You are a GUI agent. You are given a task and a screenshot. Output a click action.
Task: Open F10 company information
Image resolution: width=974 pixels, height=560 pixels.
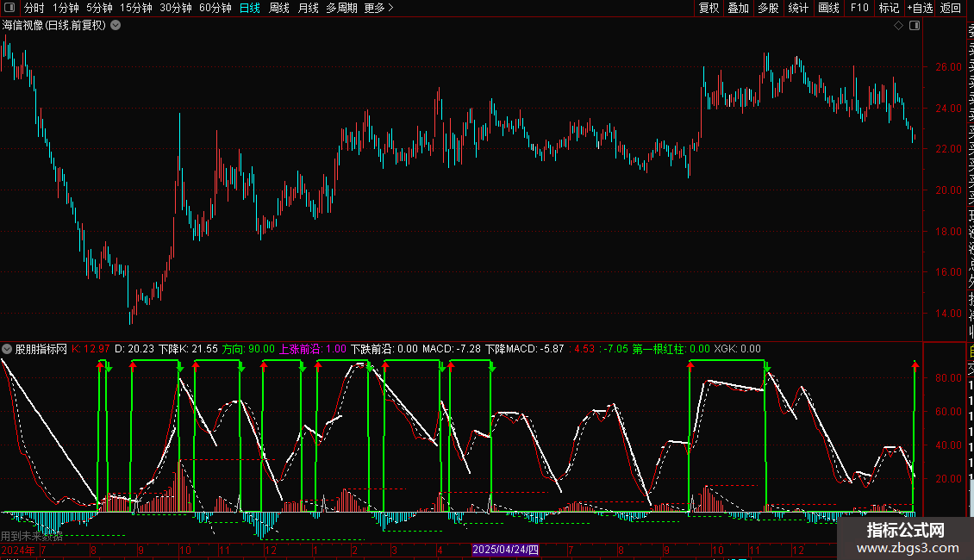tap(859, 8)
